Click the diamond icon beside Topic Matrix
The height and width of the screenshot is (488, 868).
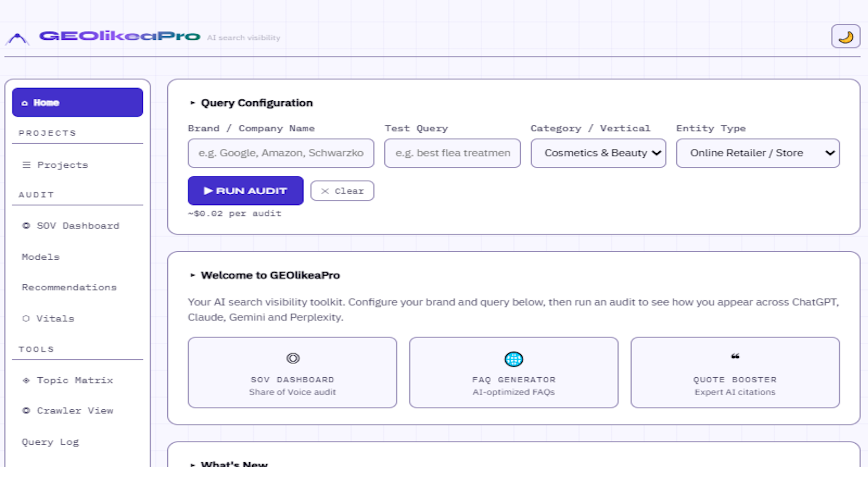pyautogui.click(x=26, y=380)
